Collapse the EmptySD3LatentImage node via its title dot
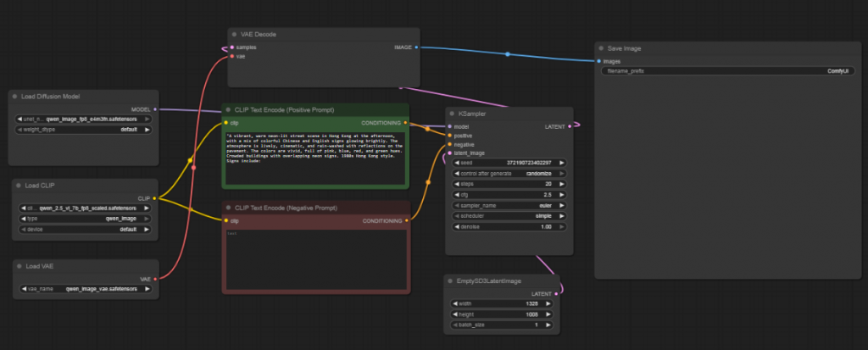This screenshot has width=868, height=350. [x=450, y=281]
